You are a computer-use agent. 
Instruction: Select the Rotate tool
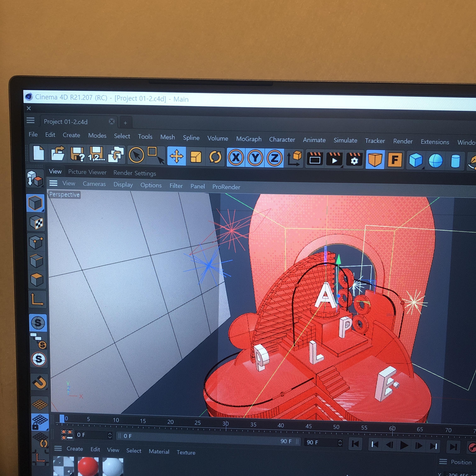pyautogui.click(x=215, y=157)
